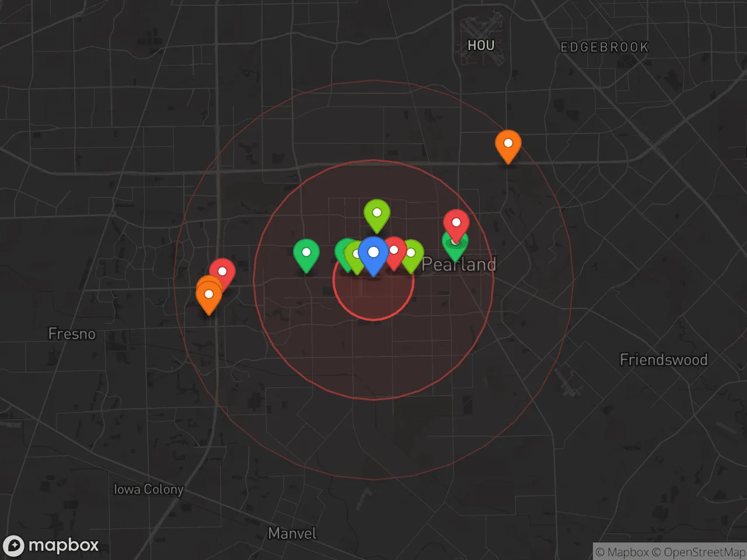
Task: Select the isolated green pin west of center
Action: pos(306,253)
